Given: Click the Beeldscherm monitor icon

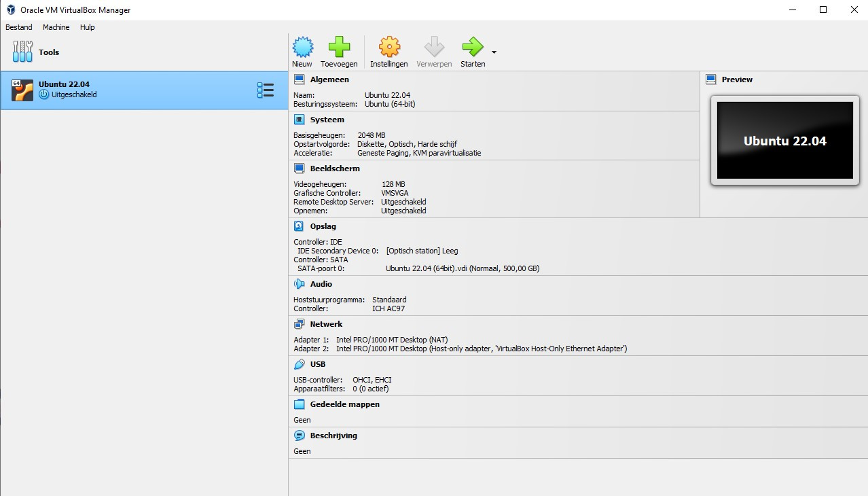Looking at the screenshot, I should pos(300,169).
